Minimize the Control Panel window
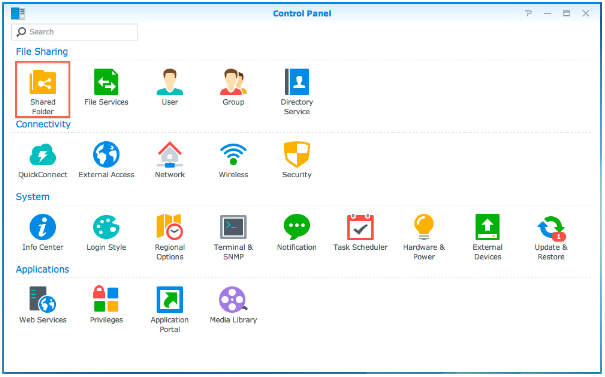This screenshot has width=605, height=377. 548,14
